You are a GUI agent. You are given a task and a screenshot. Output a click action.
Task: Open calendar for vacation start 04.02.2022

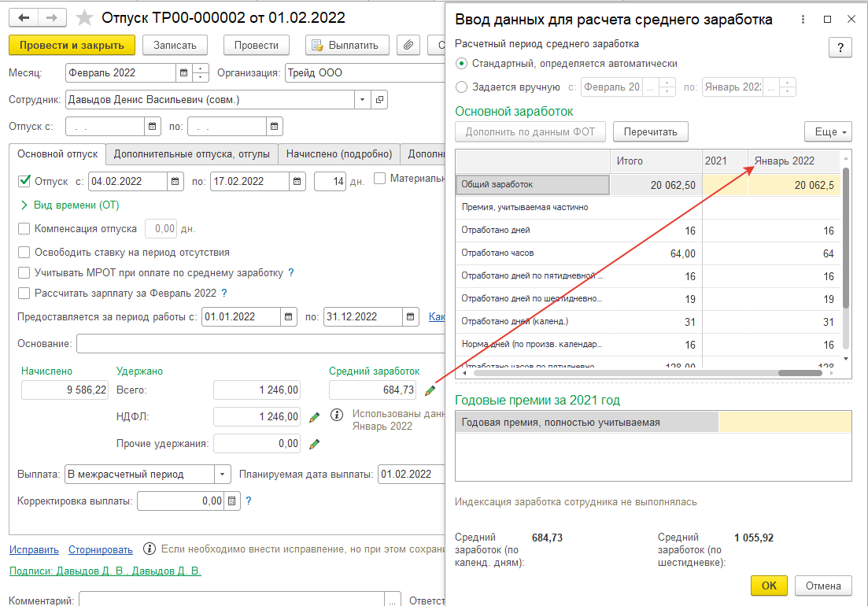(175, 182)
